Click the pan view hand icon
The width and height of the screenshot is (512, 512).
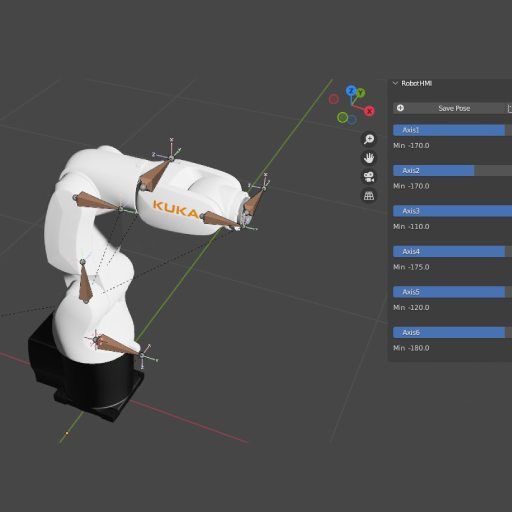tap(369, 158)
